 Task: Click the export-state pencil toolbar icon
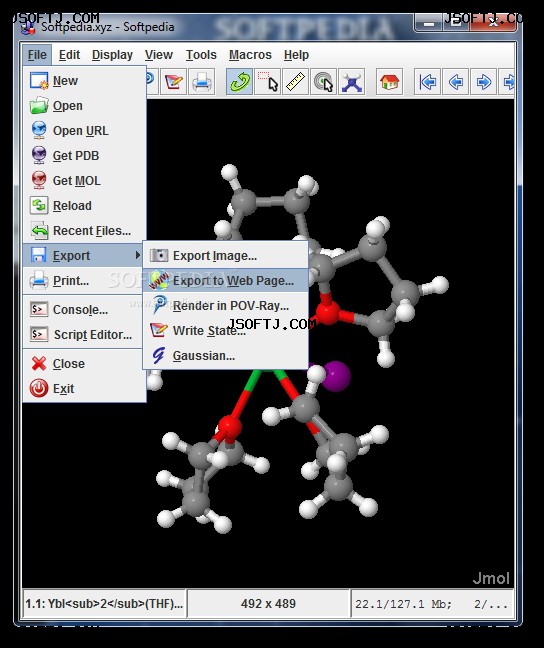[173, 82]
